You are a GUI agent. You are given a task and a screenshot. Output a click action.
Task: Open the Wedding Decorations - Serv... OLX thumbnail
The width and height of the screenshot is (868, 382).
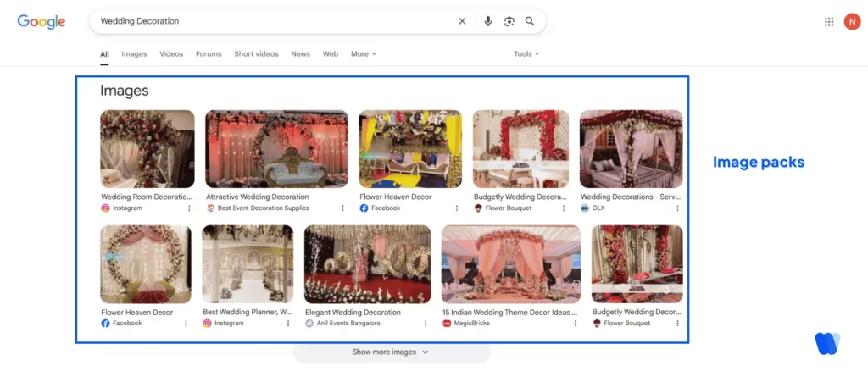click(x=631, y=149)
